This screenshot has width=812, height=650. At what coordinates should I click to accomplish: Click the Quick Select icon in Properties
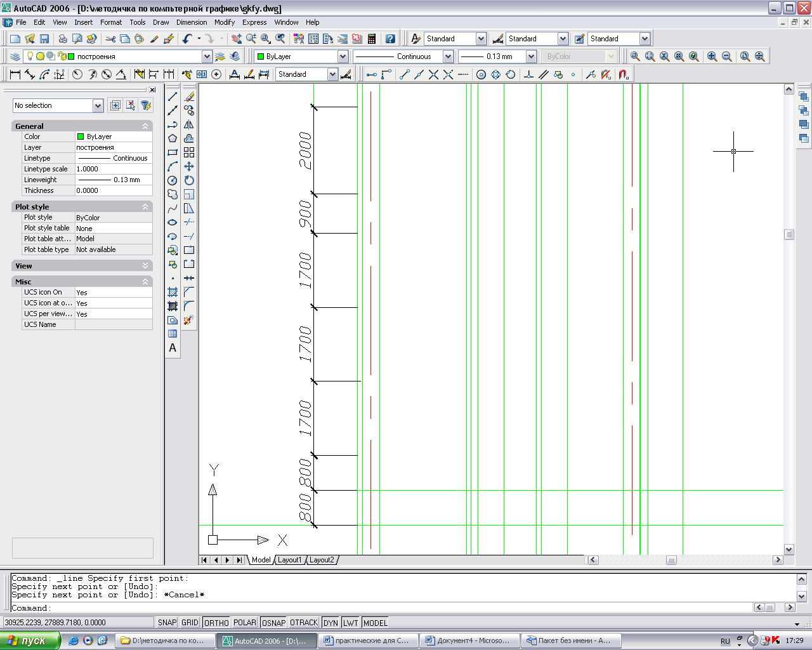tap(146, 105)
